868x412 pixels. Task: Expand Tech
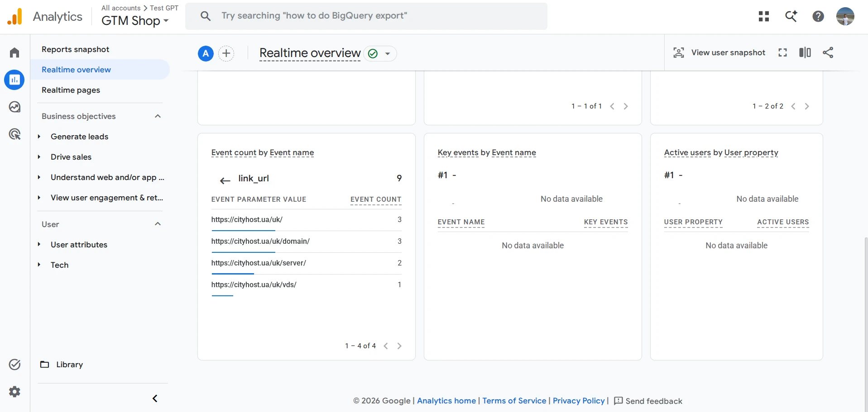coord(39,265)
